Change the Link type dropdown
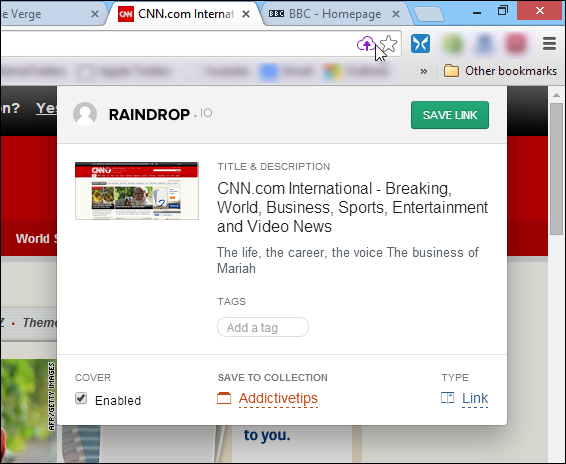Image resolution: width=566 pixels, height=464 pixels. pyautogui.click(x=475, y=398)
